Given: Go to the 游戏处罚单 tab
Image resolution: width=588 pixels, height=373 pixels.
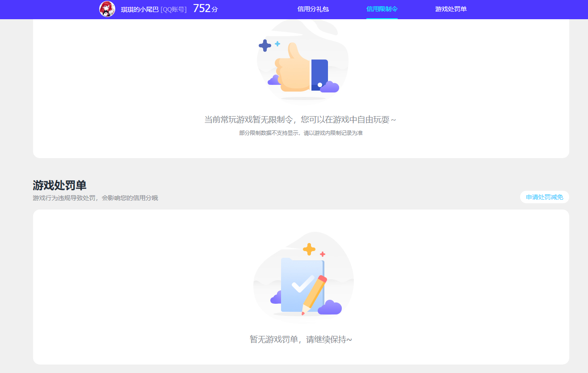Looking at the screenshot, I should 451,9.
